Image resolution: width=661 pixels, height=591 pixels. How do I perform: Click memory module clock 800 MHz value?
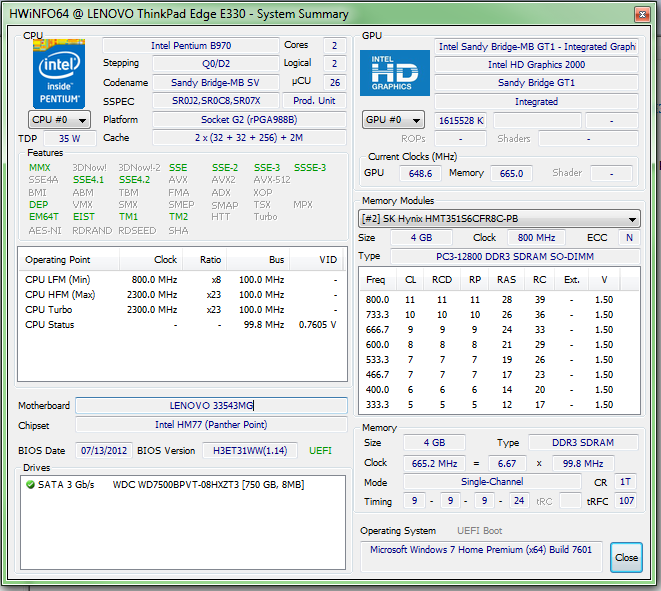pyautogui.click(x=536, y=238)
